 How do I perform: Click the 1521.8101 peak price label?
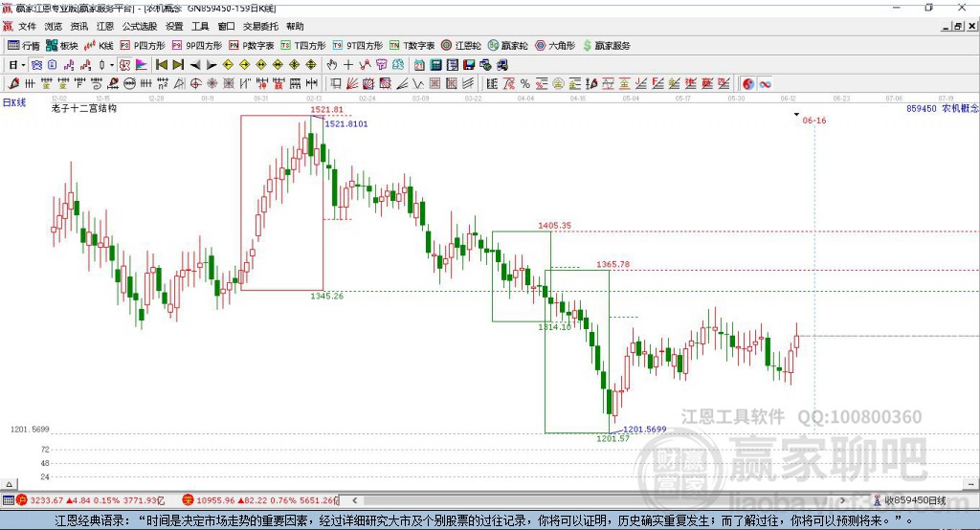tap(346, 123)
